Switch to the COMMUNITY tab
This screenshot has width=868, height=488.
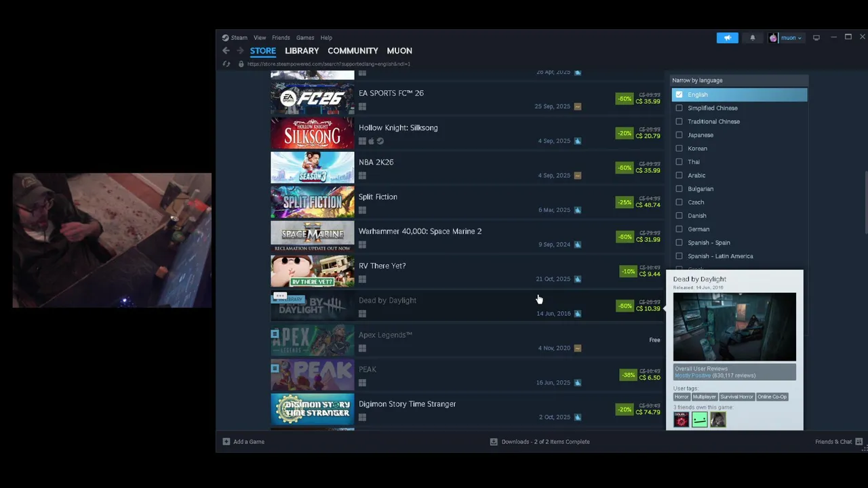[353, 51]
